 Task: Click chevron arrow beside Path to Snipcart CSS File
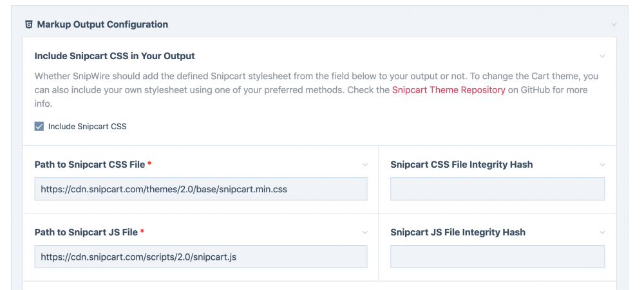pos(365,165)
